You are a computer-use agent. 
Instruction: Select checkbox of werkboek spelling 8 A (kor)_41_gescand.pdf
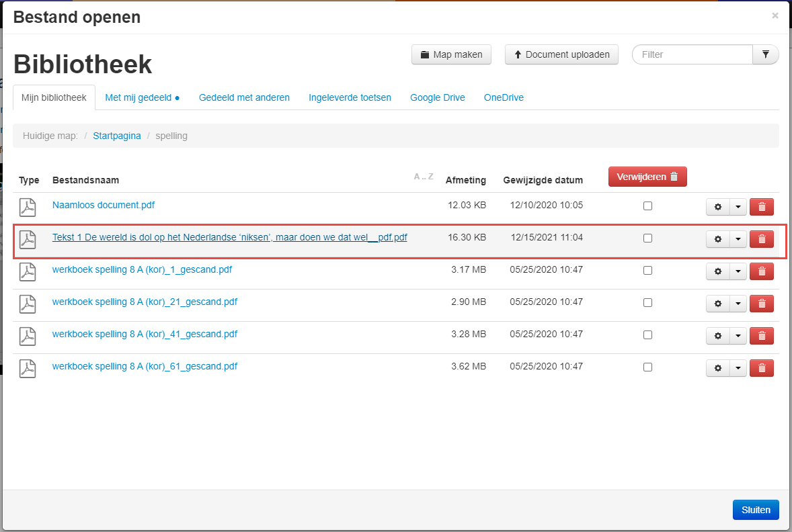647,335
